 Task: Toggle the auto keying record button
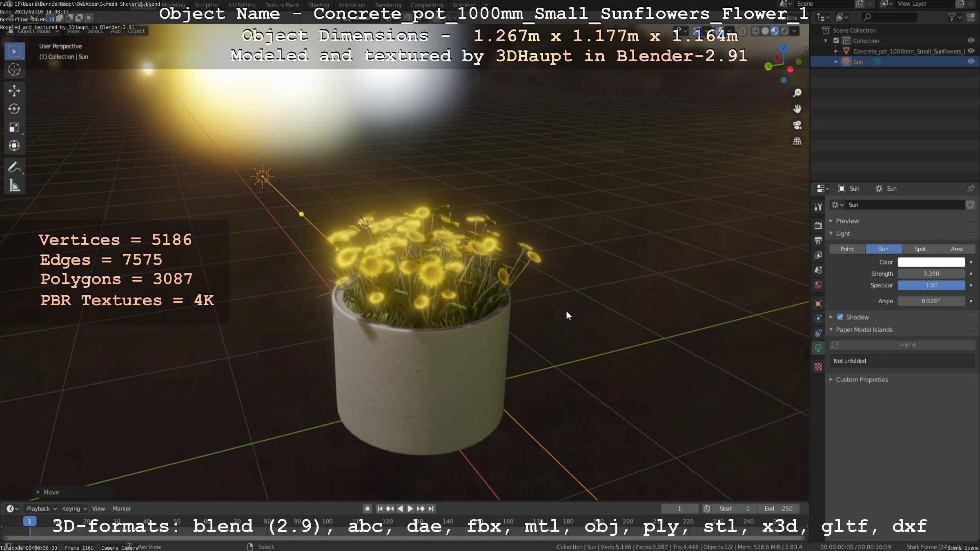[367, 509]
